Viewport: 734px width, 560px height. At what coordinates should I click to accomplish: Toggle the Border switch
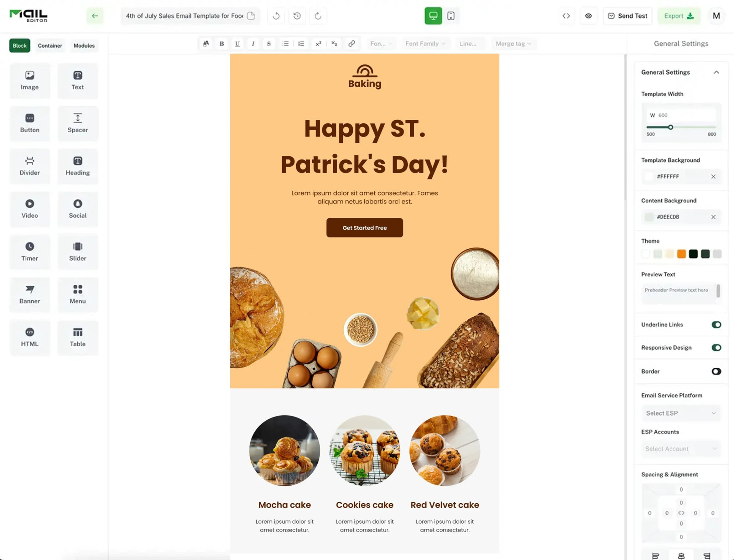coord(716,371)
